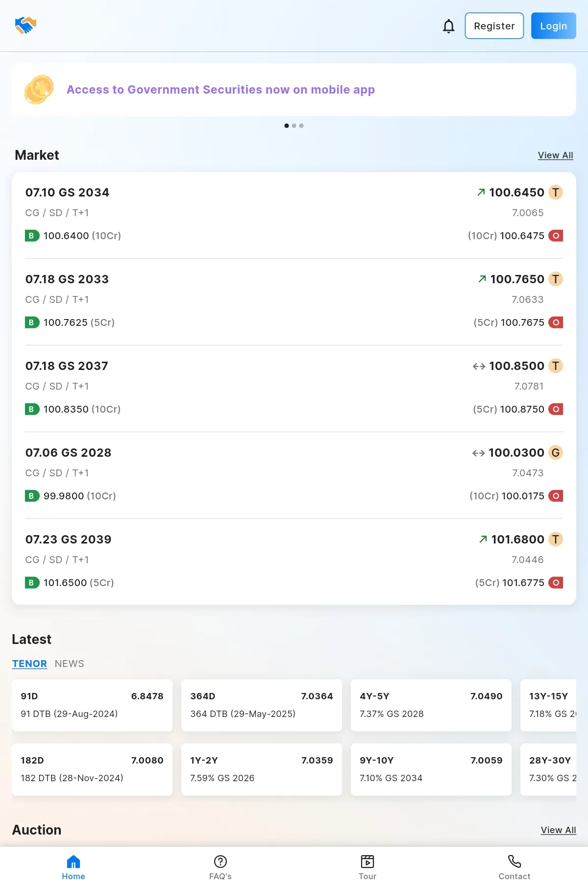
Task: Click yield value 7.0065
Action: [x=528, y=213]
